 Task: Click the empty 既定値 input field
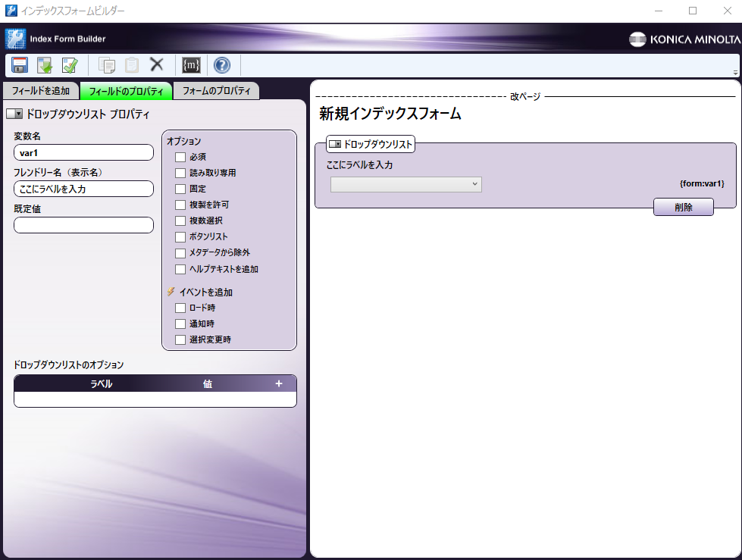[x=84, y=225]
